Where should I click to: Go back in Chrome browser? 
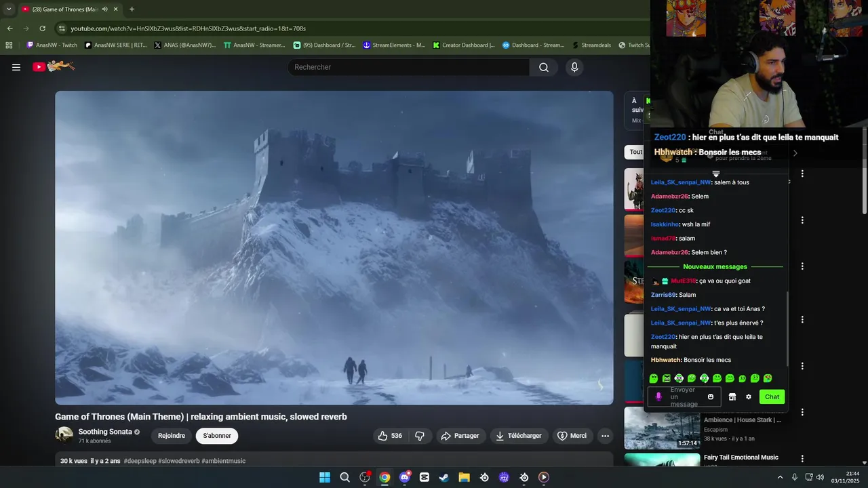point(9,28)
